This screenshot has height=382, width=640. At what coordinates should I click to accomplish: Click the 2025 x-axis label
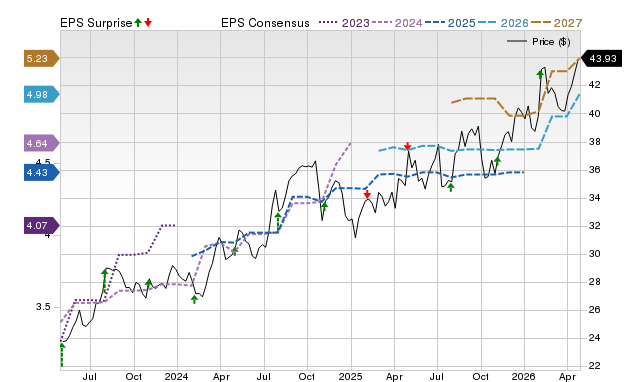[351, 376]
